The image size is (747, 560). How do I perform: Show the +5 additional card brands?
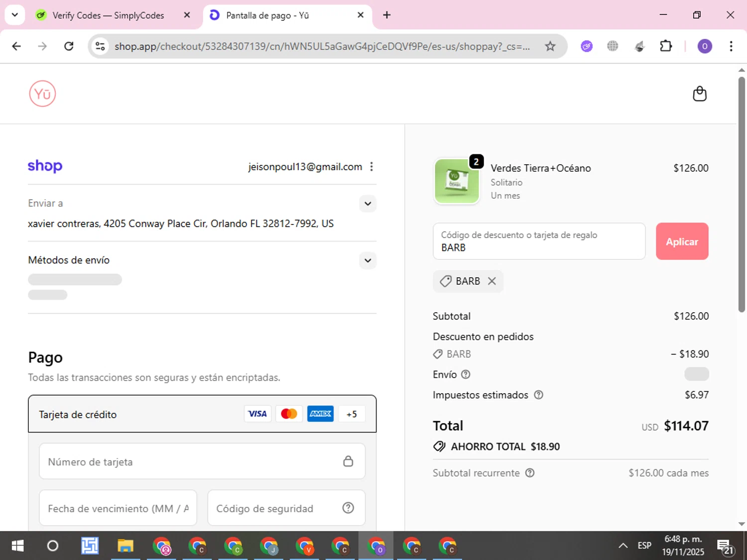coord(352,414)
